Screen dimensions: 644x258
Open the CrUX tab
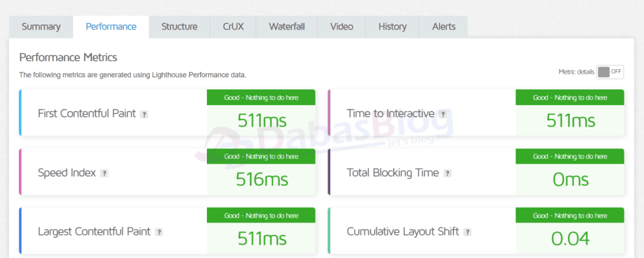coord(233,26)
